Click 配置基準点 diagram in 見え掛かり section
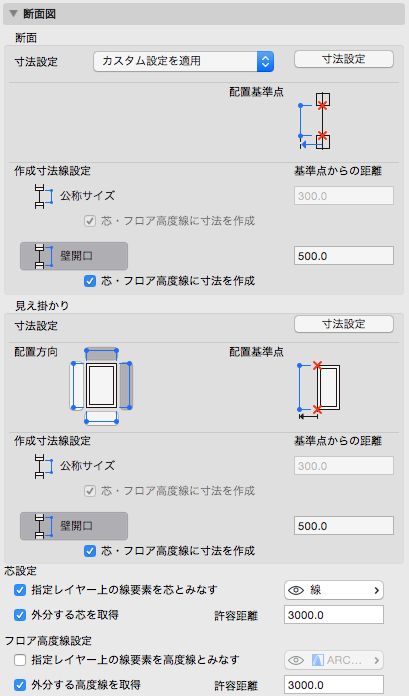 (x=319, y=389)
